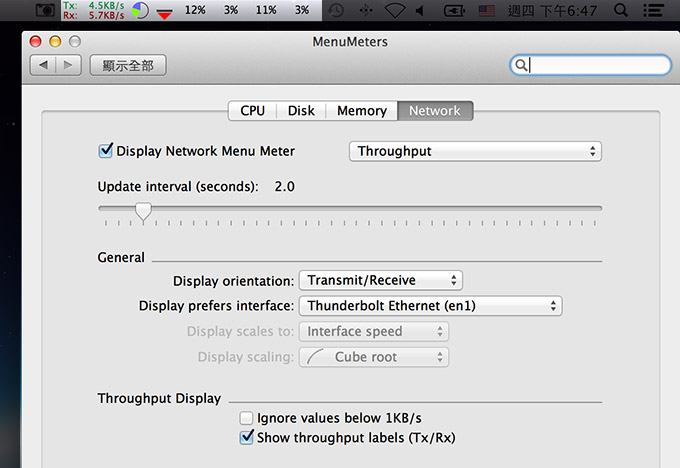
Task: Open the Tx/Rx network throughput meter
Action: point(94,10)
